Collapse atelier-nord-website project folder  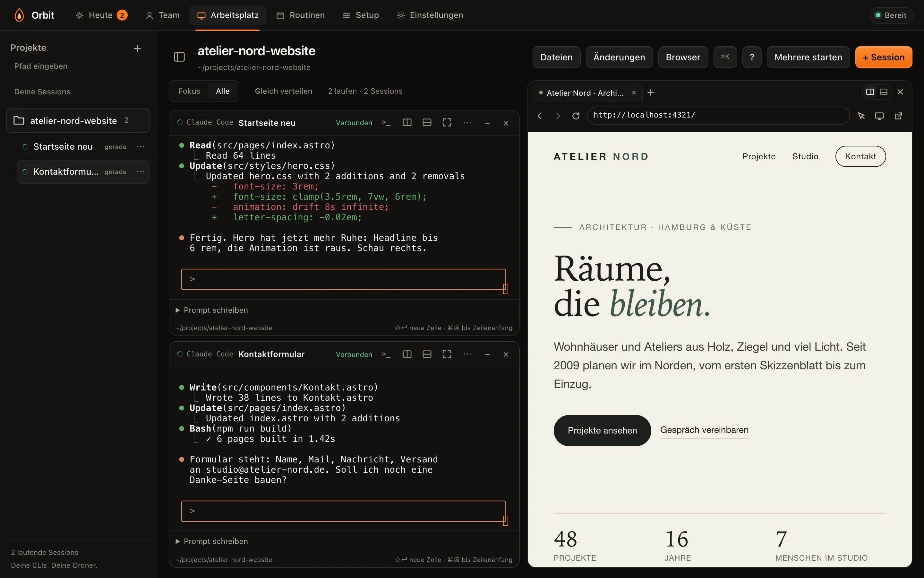[x=78, y=121]
